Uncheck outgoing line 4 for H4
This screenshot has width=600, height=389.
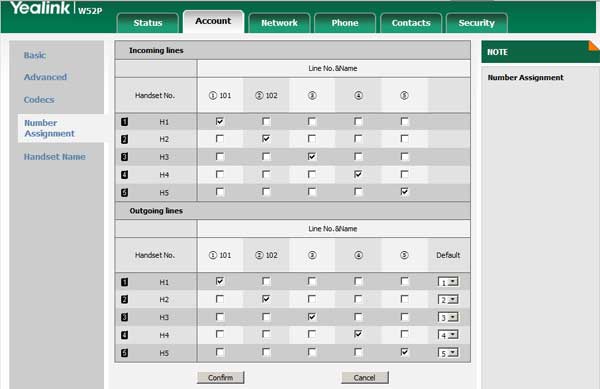[x=358, y=334]
